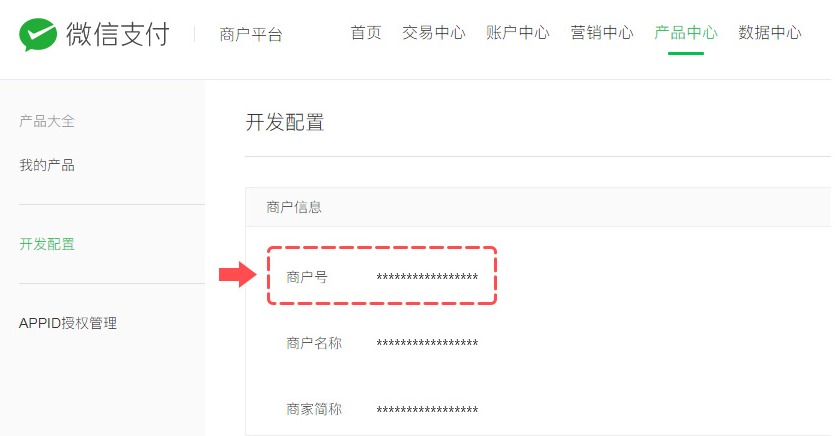Click the 商户号 field label
This screenshot has width=835, height=436.
(307, 277)
